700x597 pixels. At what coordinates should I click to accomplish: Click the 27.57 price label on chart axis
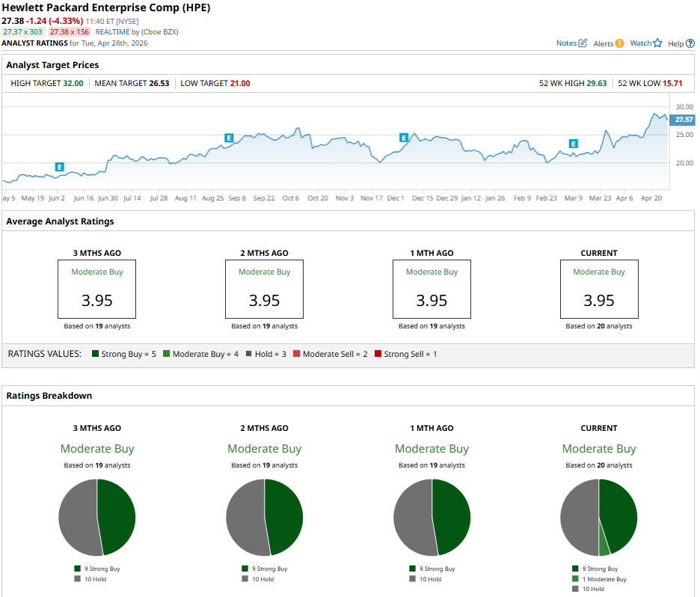[x=684, y=120]
